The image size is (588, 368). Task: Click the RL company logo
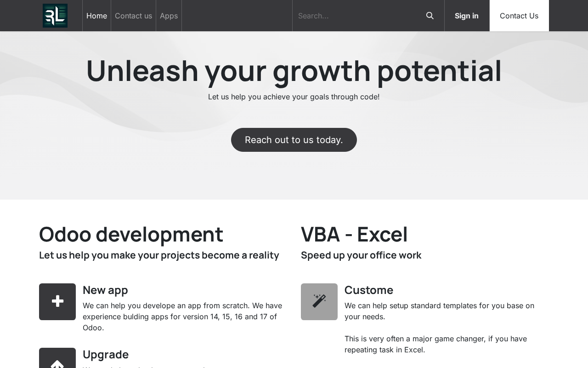tap(55, 16)
